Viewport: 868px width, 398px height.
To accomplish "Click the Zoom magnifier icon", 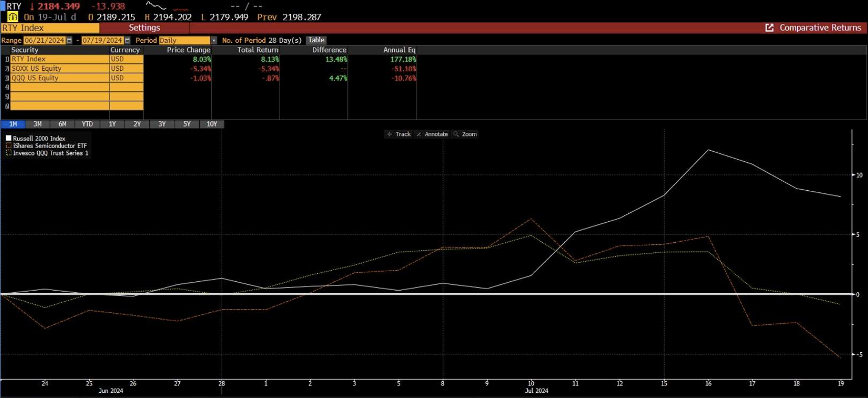I will (456, 134).
